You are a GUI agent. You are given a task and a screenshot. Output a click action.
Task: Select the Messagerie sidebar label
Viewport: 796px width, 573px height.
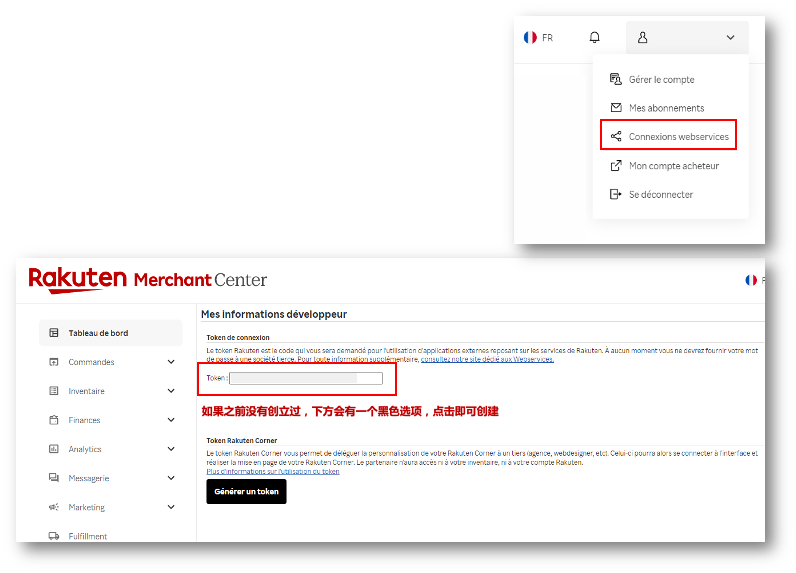(89, 478)
